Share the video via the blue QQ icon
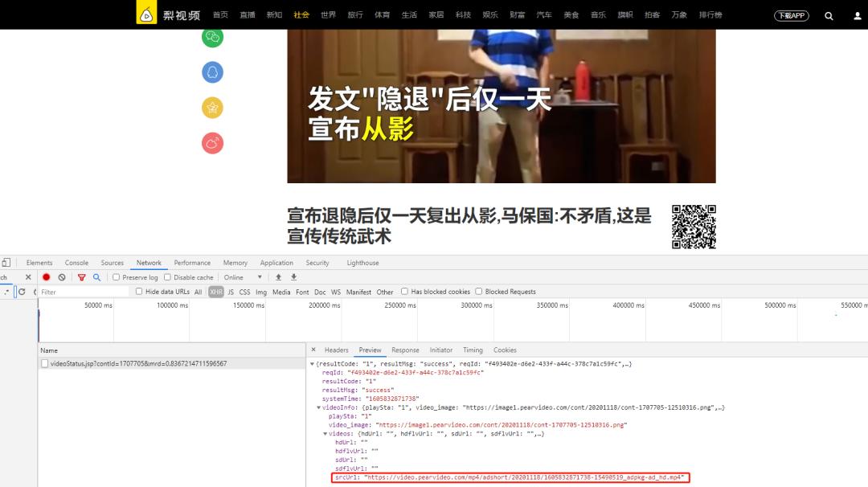868x487 pixels. click(x=212, y=72)
